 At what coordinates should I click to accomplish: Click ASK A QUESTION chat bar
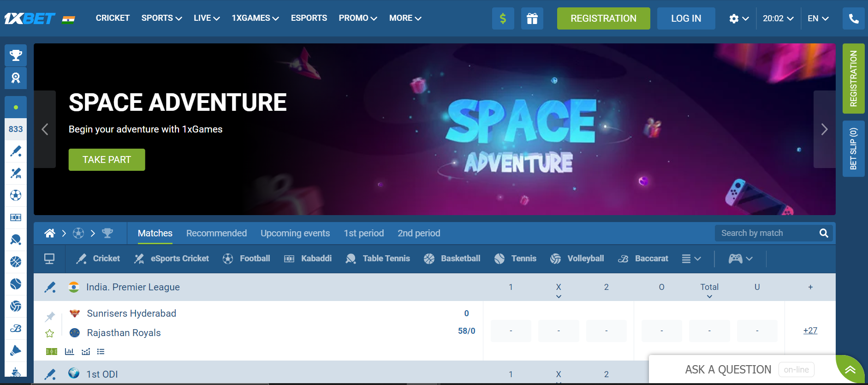742,370
